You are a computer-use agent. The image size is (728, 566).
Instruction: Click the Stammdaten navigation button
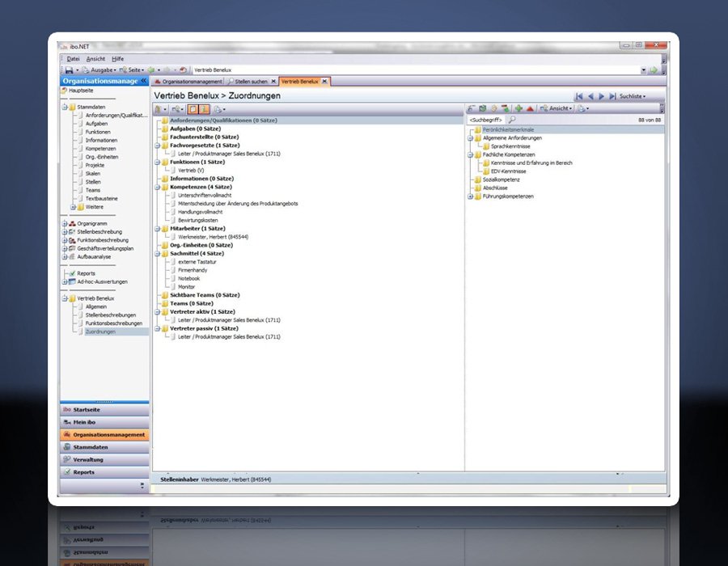click(104, 448)
